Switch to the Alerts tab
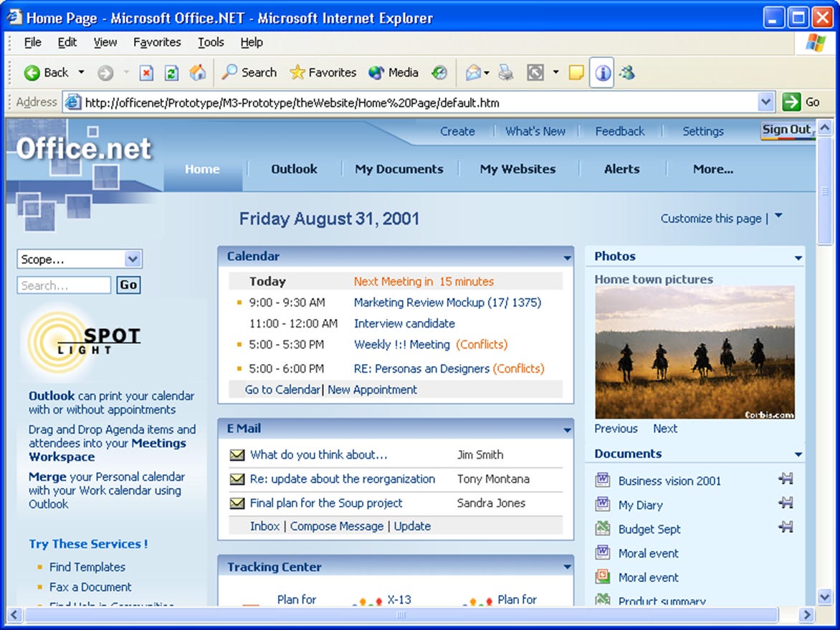The height and width of the screenshot is (630, 840). tap(622, 169)
